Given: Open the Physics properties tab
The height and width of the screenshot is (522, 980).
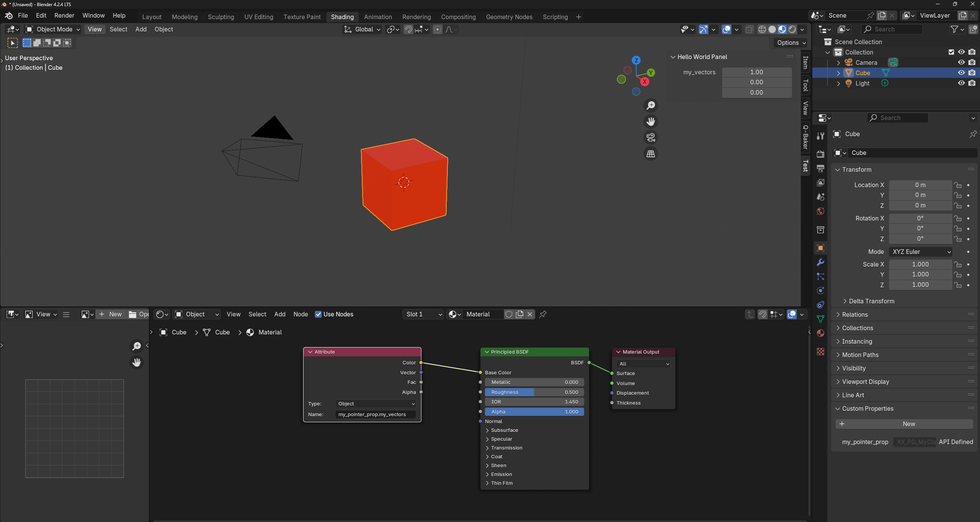Looking at the screenshot, I should coord(820,291).
